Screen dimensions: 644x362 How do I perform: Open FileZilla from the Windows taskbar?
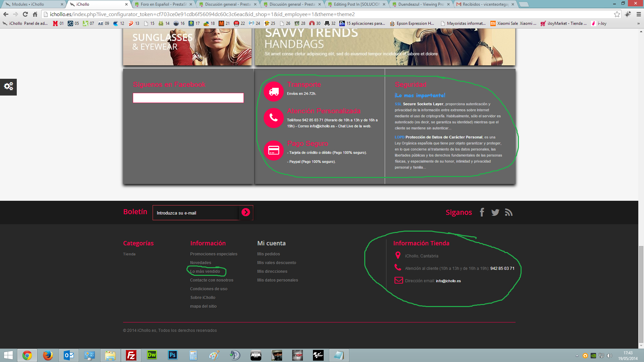[131, 355]
